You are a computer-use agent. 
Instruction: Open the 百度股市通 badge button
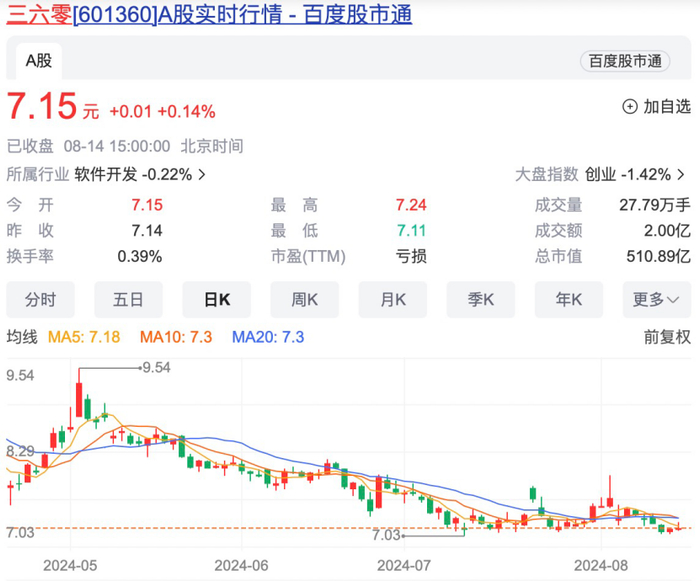625,61
